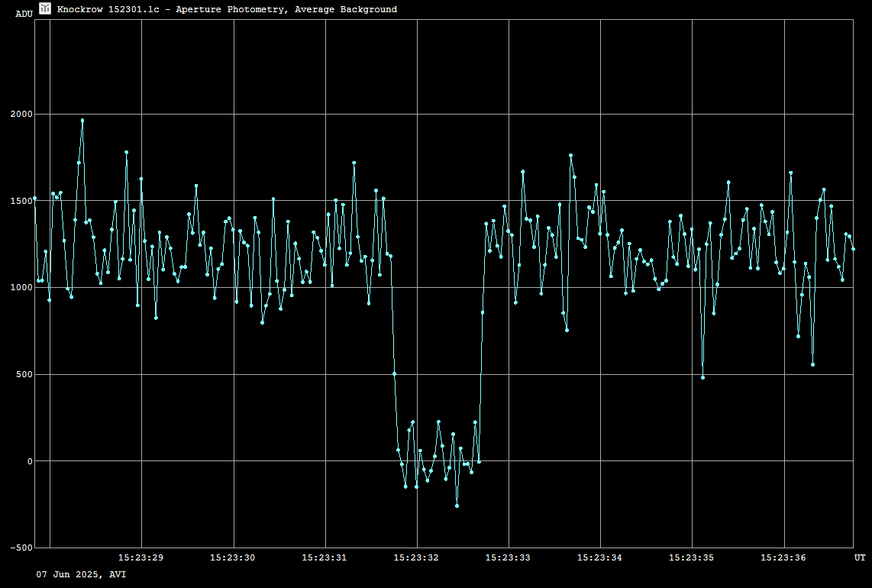Click the peak data point between 15:23:33 and 15:23:34

pos(570,156)
